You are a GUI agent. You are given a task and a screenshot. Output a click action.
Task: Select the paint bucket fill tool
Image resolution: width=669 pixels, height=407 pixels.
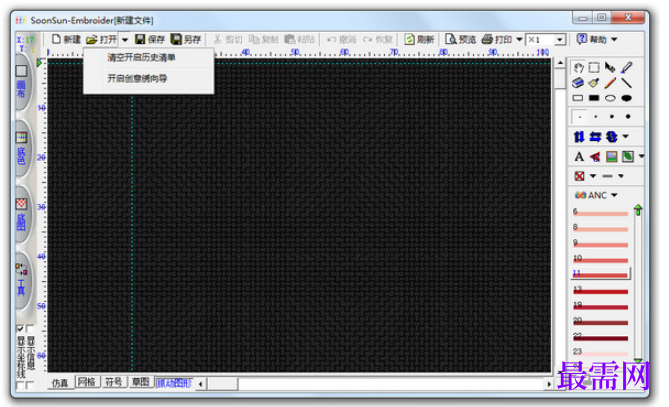pos(594,82)
